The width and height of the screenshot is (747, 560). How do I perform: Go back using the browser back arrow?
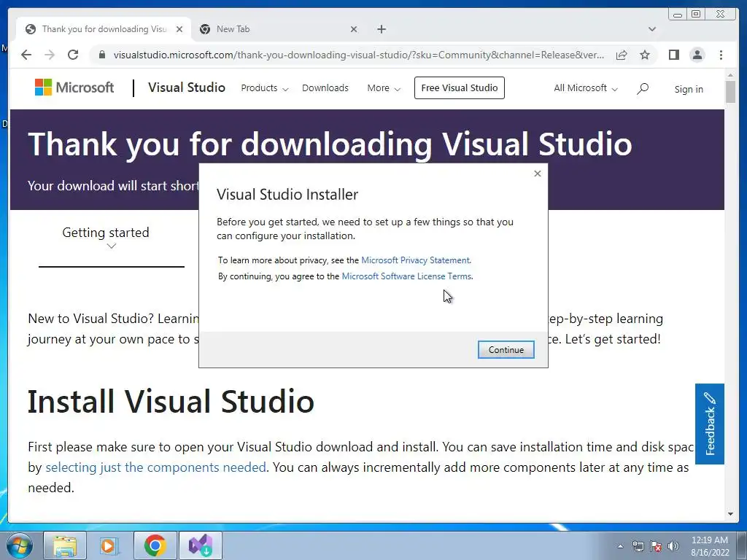26,55
